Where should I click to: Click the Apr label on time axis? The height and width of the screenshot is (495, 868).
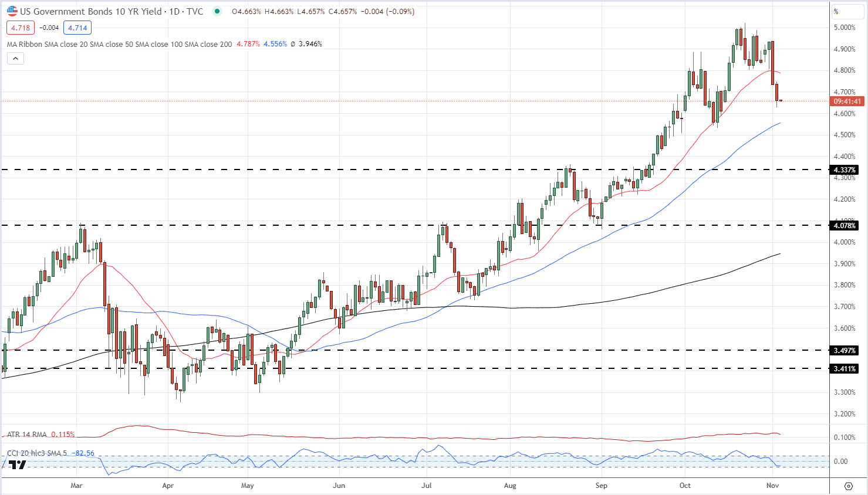(168, 486)
